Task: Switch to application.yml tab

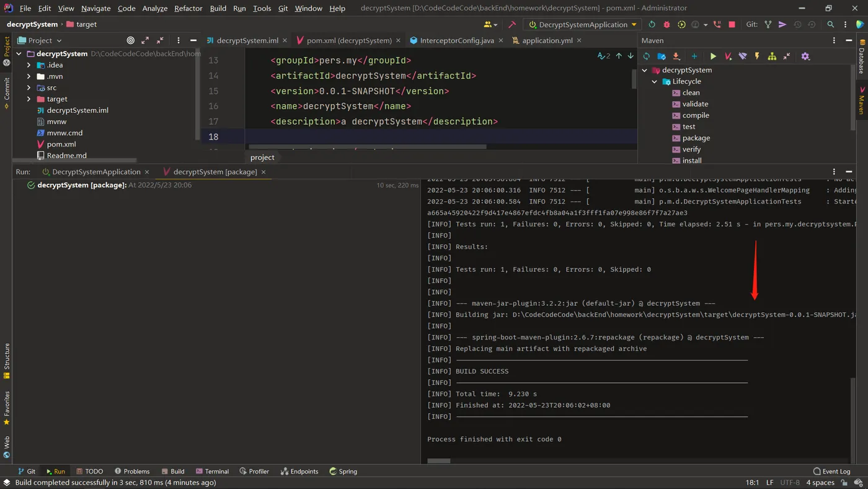Action: coord(547,40)
